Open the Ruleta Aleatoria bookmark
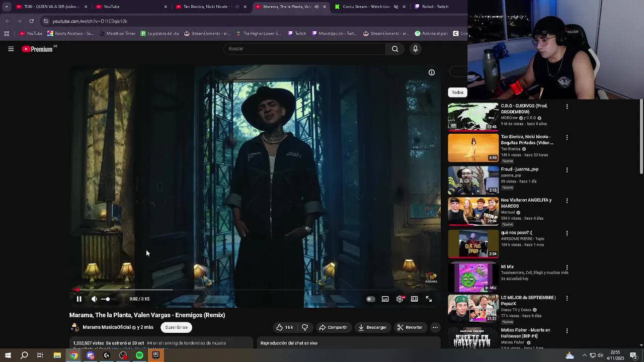 [70, 34]
